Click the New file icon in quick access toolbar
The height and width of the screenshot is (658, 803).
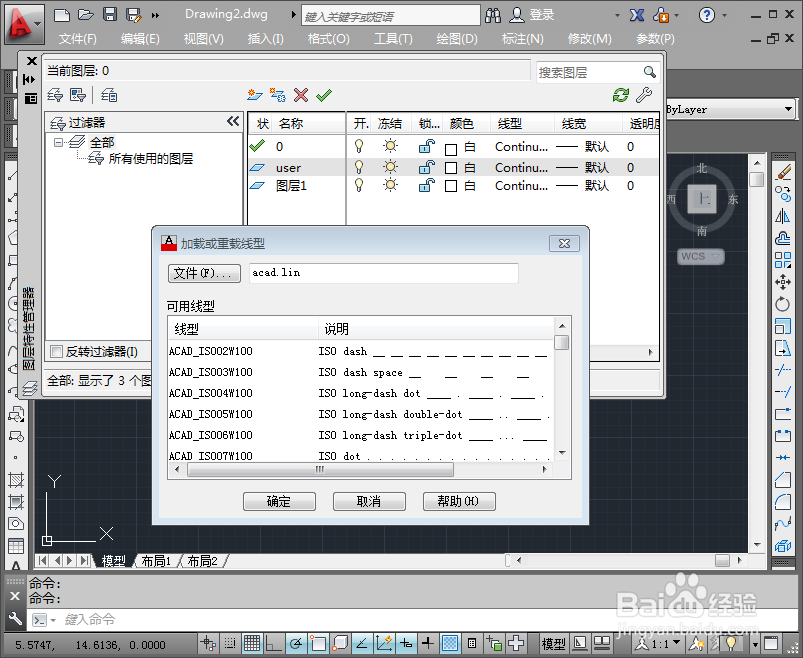(62, 14)
